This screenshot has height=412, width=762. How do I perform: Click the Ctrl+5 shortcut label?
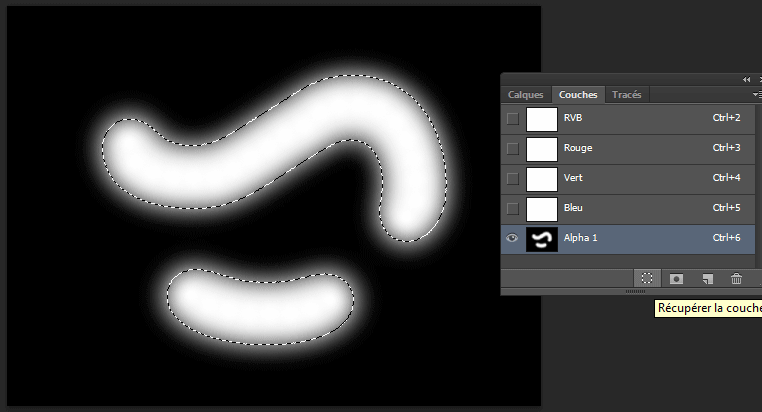[727, 208]
